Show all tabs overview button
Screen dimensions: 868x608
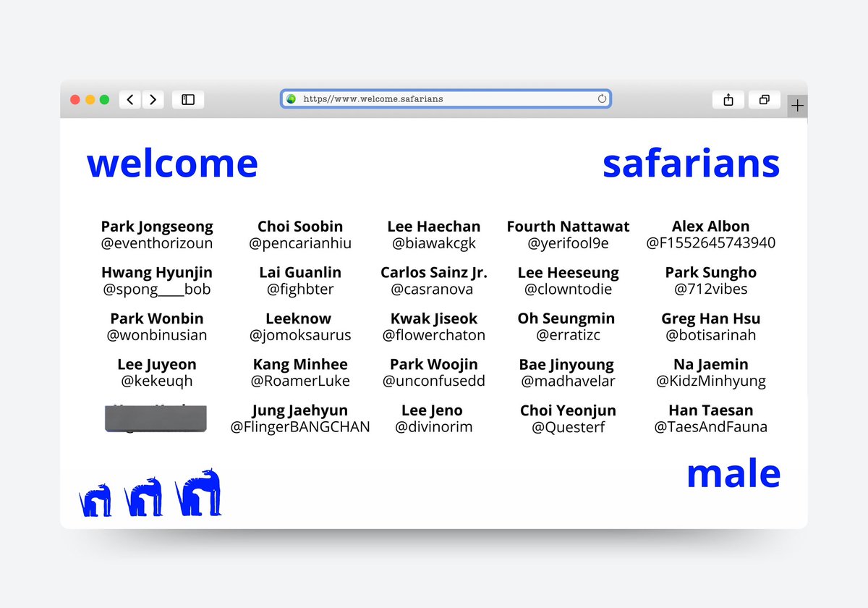[x=765, y=100]
